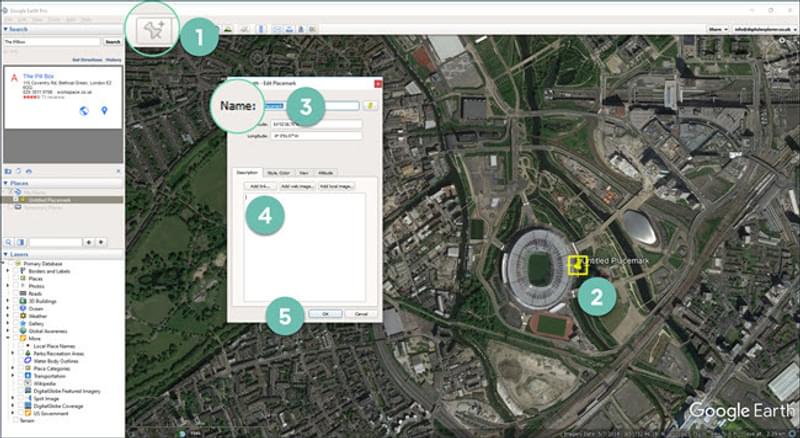Click the yellow placemark marker on the map
Screen dimensions: 800x438
click(x=577, y=264)
